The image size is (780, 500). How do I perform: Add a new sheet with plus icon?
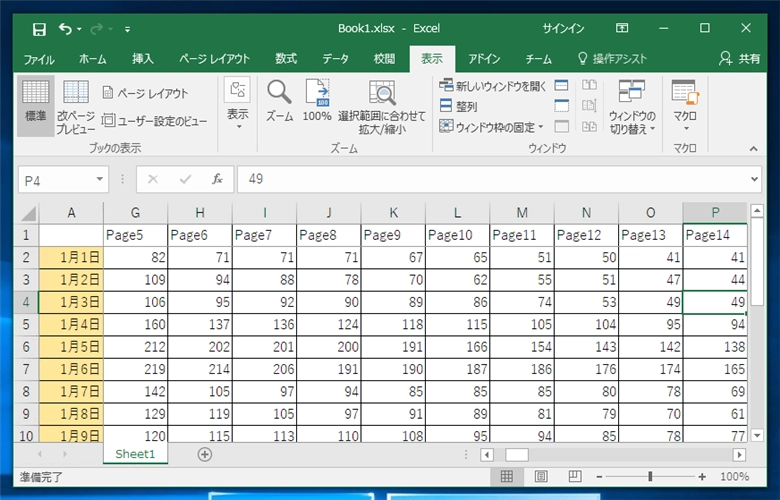[x=204, y=454]
